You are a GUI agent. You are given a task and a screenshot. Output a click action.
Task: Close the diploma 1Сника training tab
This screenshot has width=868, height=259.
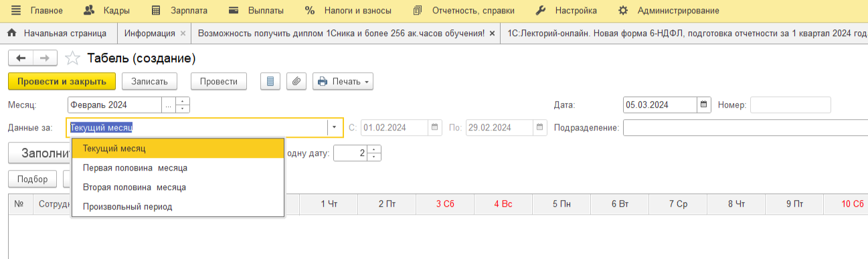tap(493, 33)
